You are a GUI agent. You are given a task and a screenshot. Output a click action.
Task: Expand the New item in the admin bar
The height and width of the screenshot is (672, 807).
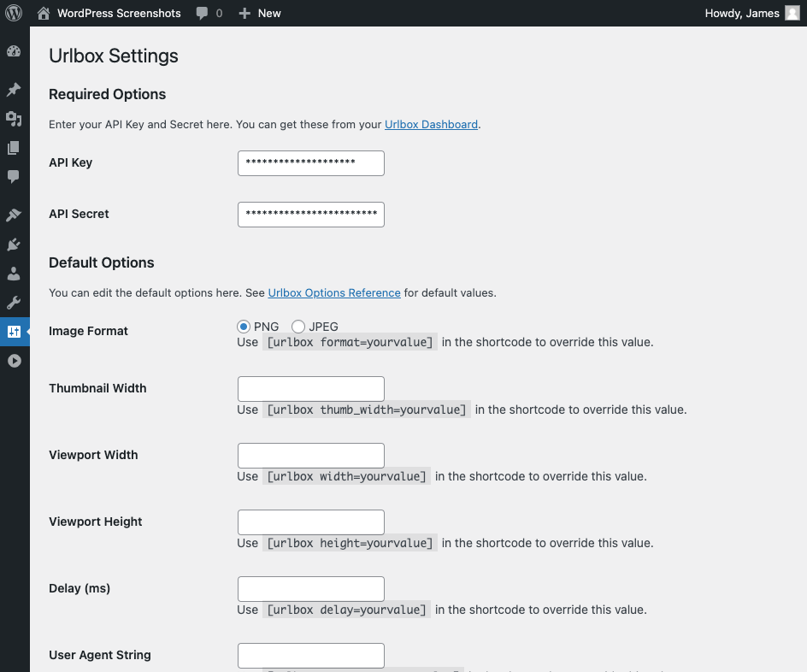pyautogui.click(x=259, y=13)
